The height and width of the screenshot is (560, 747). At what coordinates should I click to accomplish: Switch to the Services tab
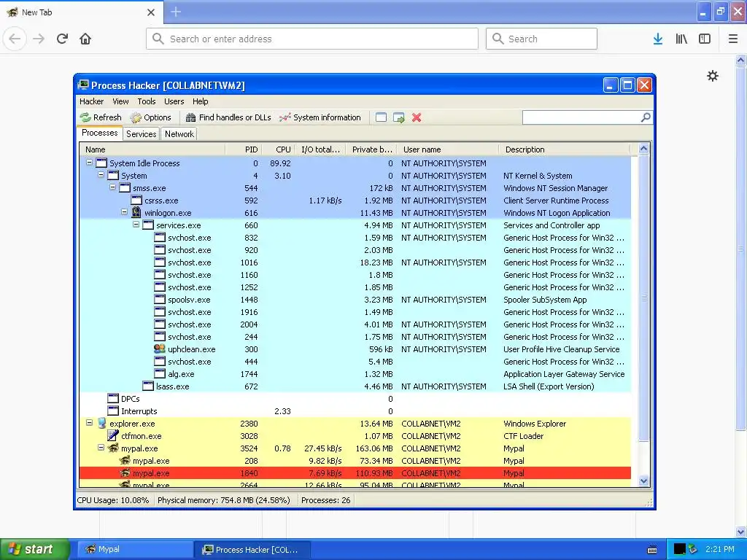point(141,134)
